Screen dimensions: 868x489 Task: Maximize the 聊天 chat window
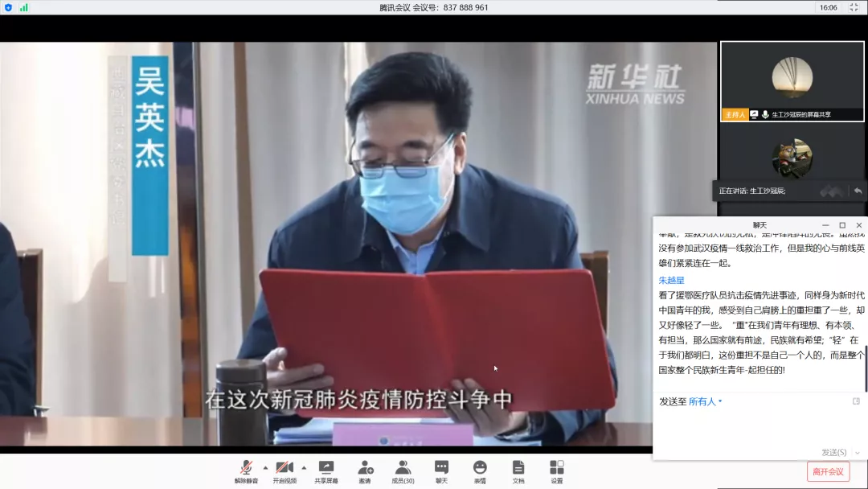pos(842,225)
